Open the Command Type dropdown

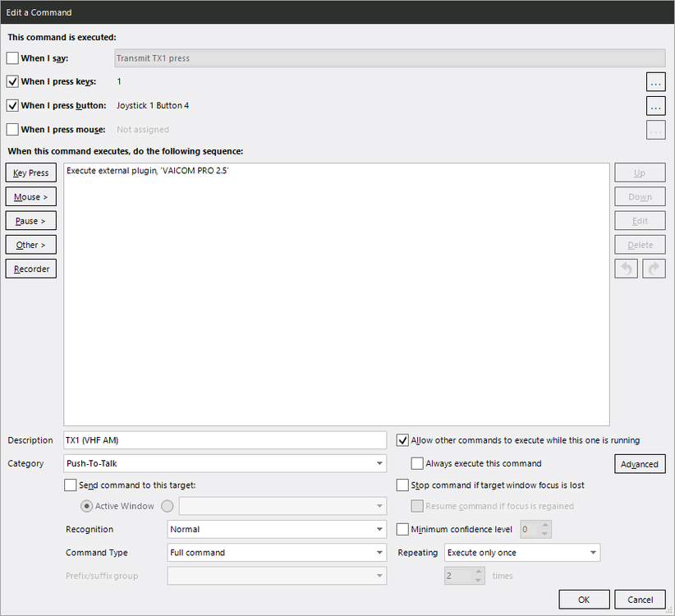tap(277, 553)
